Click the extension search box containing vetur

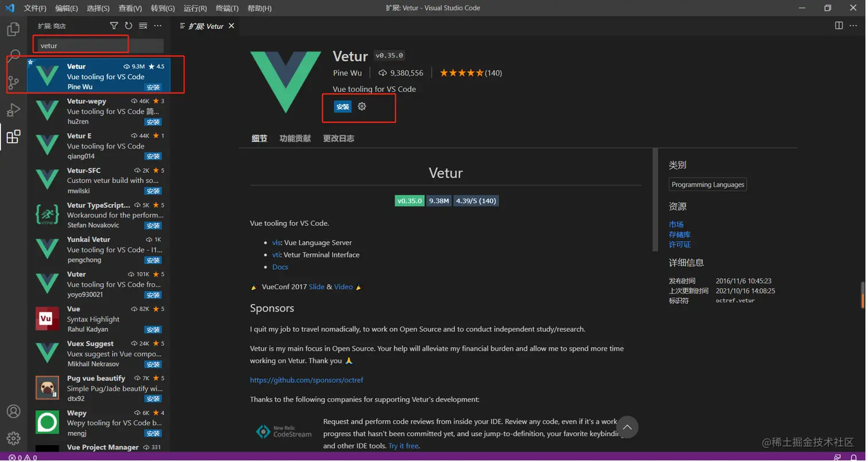coord(100,45)
